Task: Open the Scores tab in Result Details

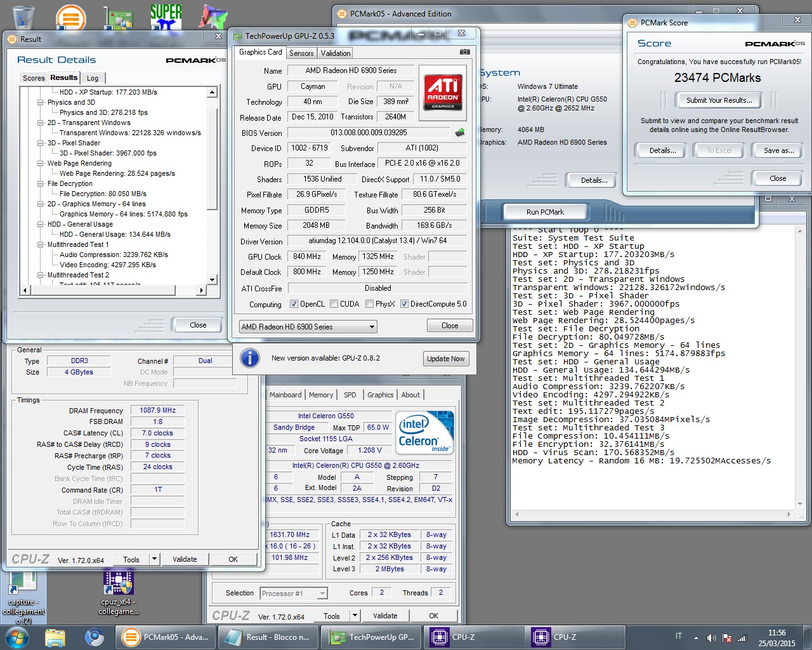Action: (34, 78)
